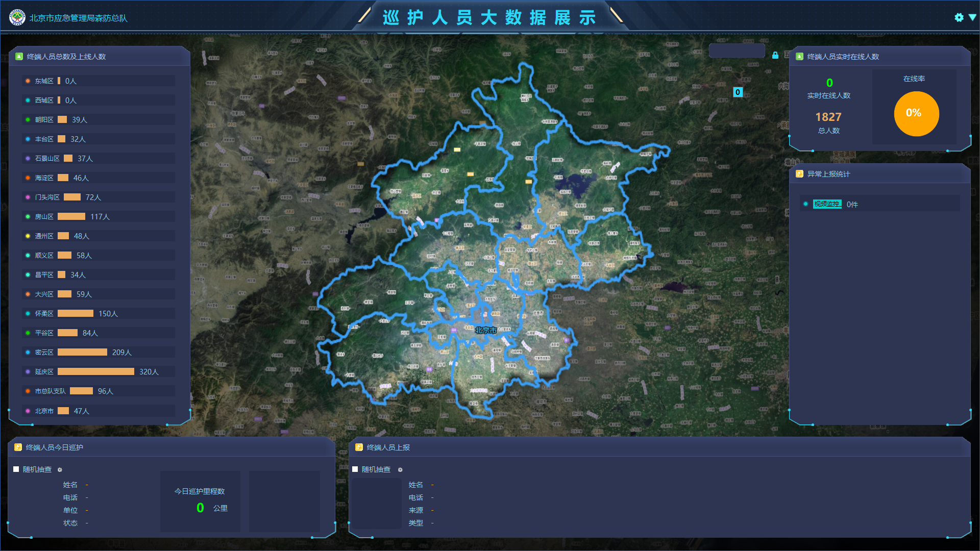Click the yellow icon of 终端人员上报 panel
Viewport: 980px width, 551px height.
359,447
